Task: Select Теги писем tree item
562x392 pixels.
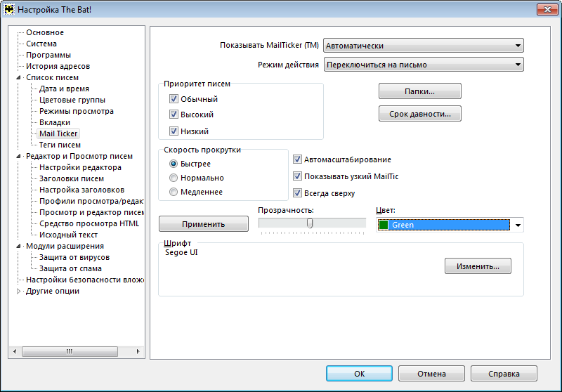Action: tap(60, 145)
